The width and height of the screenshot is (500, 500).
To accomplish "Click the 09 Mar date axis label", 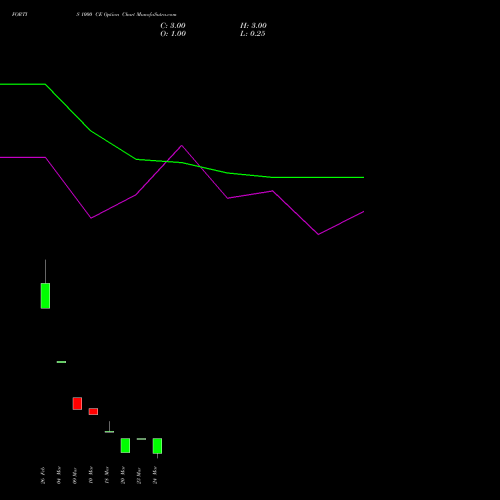I will point(75,476).
